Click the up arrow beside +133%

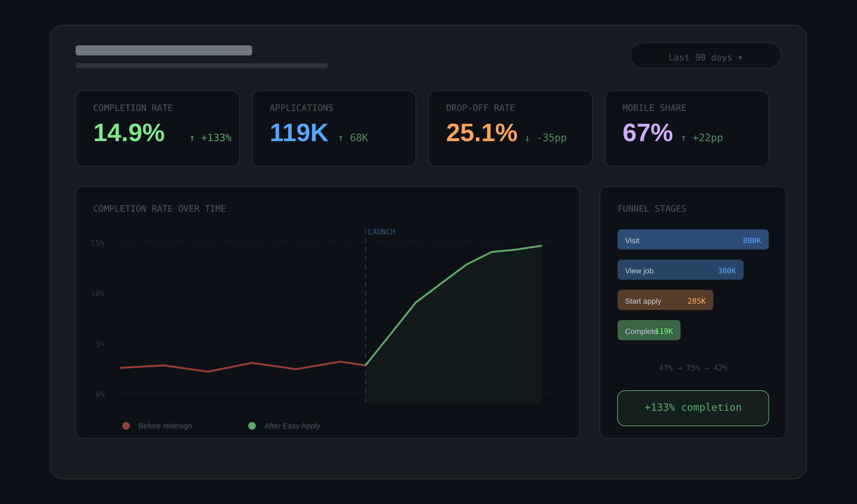[x=192, y=138]
